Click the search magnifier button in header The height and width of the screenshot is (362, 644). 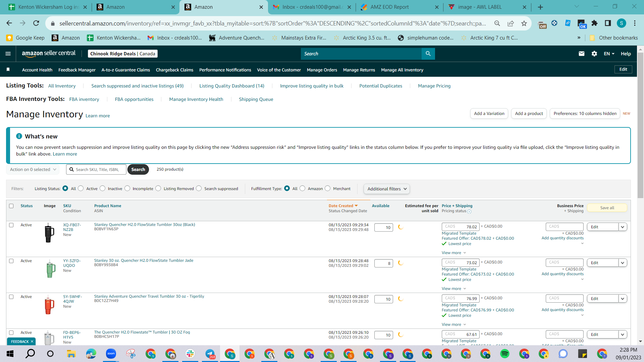[428, 54]
